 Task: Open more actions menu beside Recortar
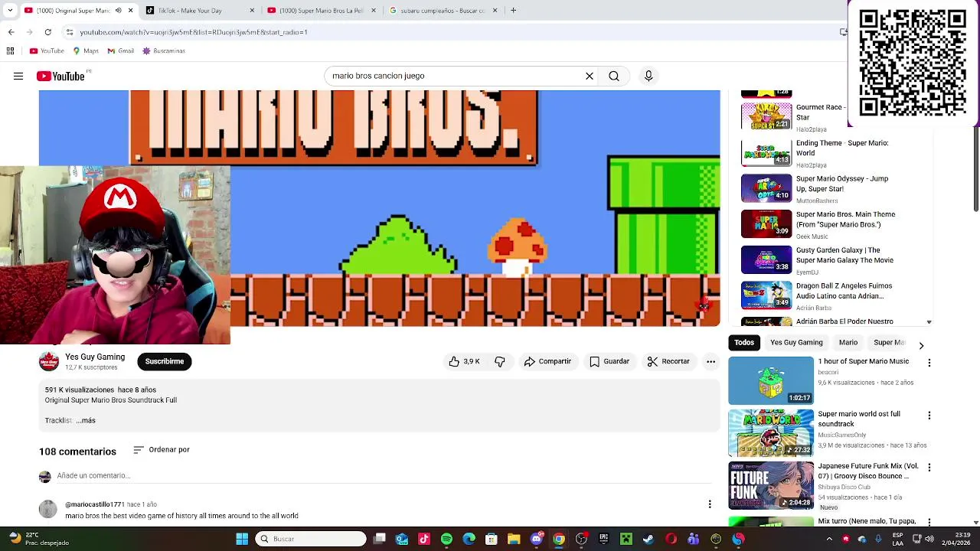coord(711,361)
